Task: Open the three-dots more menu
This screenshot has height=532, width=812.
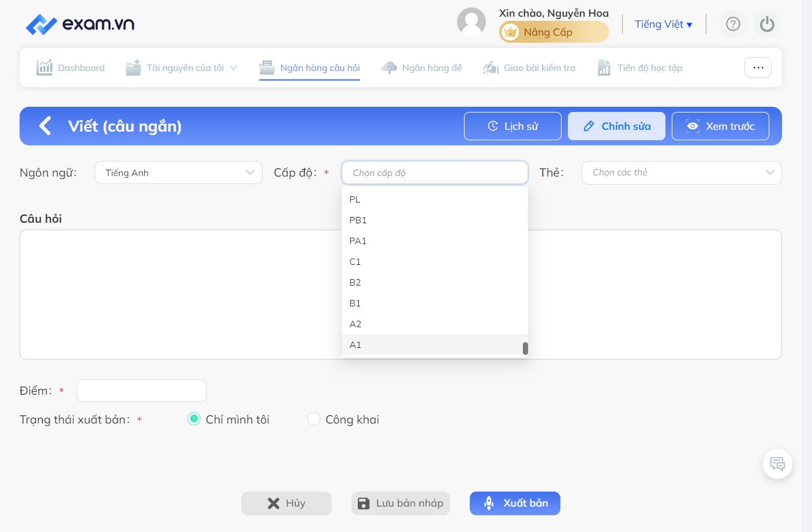Action: pyautogui.click(x=758, y=68)
